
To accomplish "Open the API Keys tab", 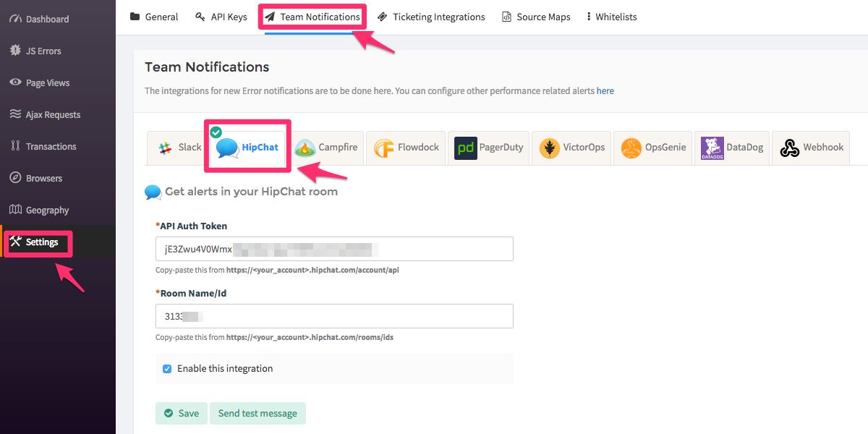I will (221, 17).
